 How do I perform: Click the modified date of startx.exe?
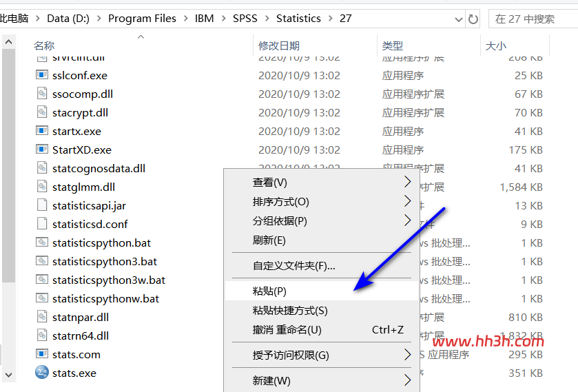coord(299,132)
